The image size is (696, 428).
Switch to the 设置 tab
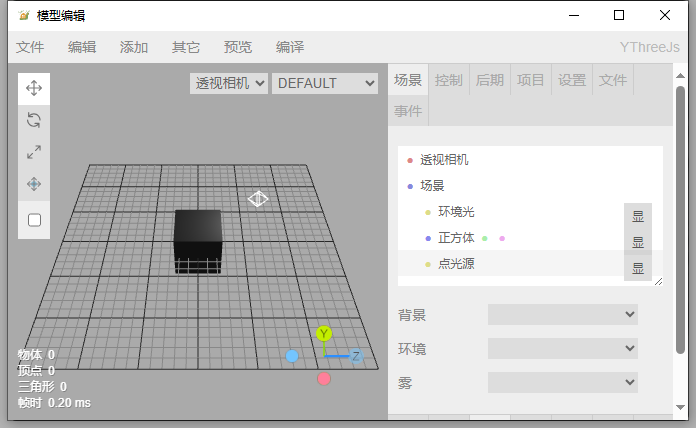tap(572, 80)
